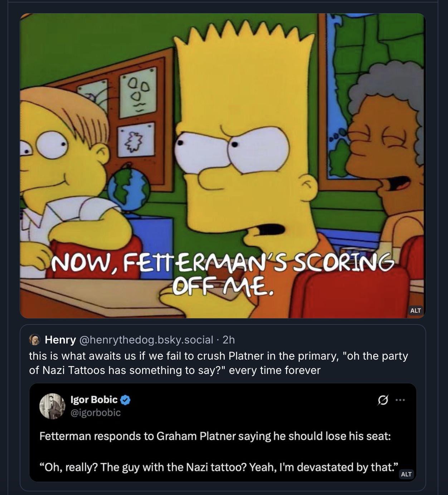Click Henry's small profile avatar
Screen dimensions: 448x495
pos(35,339)
